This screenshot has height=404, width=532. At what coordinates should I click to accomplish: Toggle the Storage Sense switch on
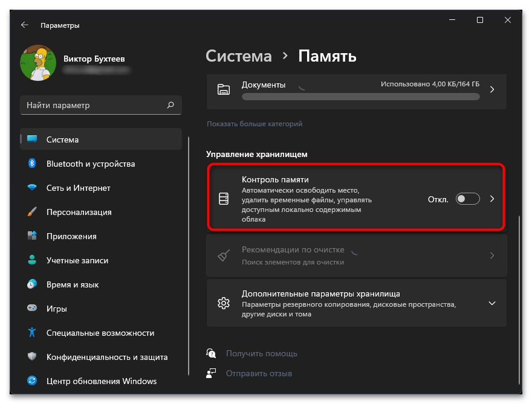(467, 199)
